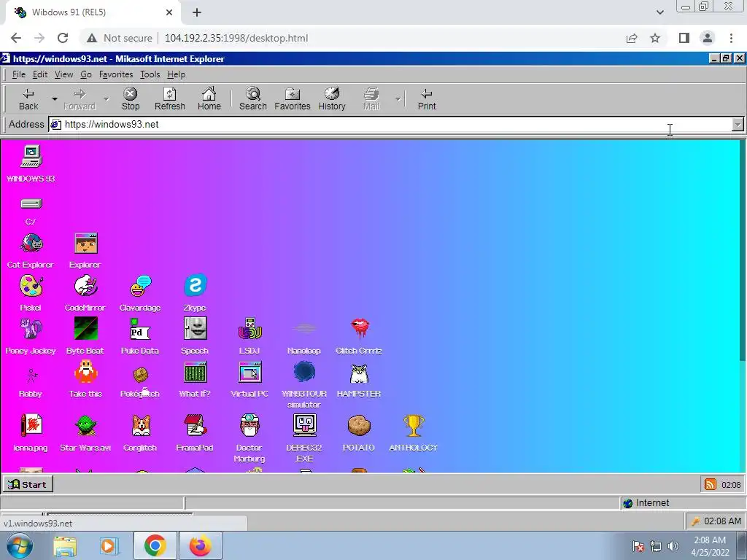Launch the Virtual PC icon
747x560 pixels.
point(249,372)
